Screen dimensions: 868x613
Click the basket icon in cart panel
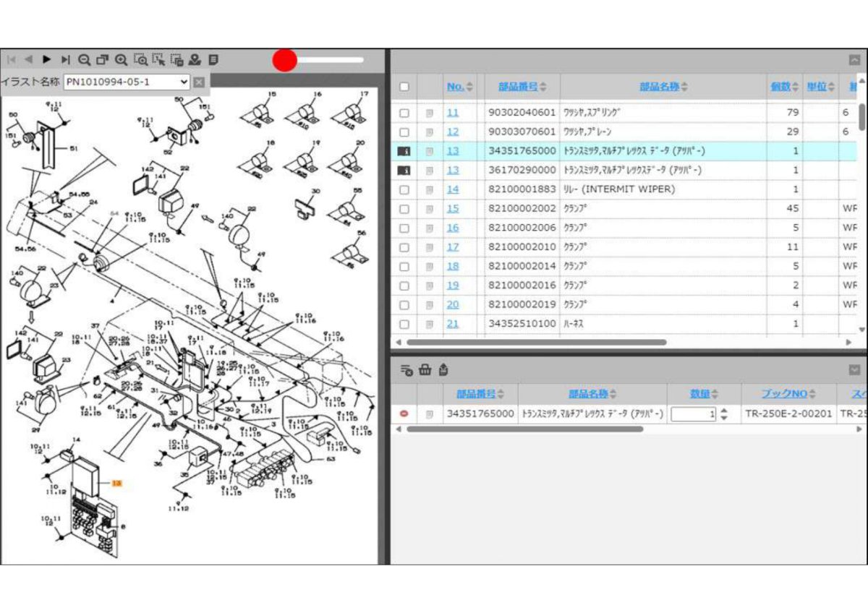[425, 370]
